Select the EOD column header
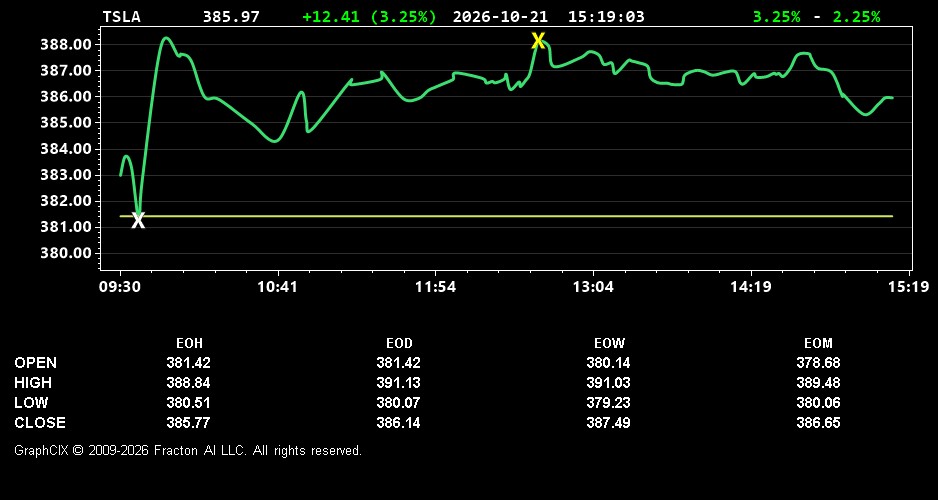 (399, 344)
